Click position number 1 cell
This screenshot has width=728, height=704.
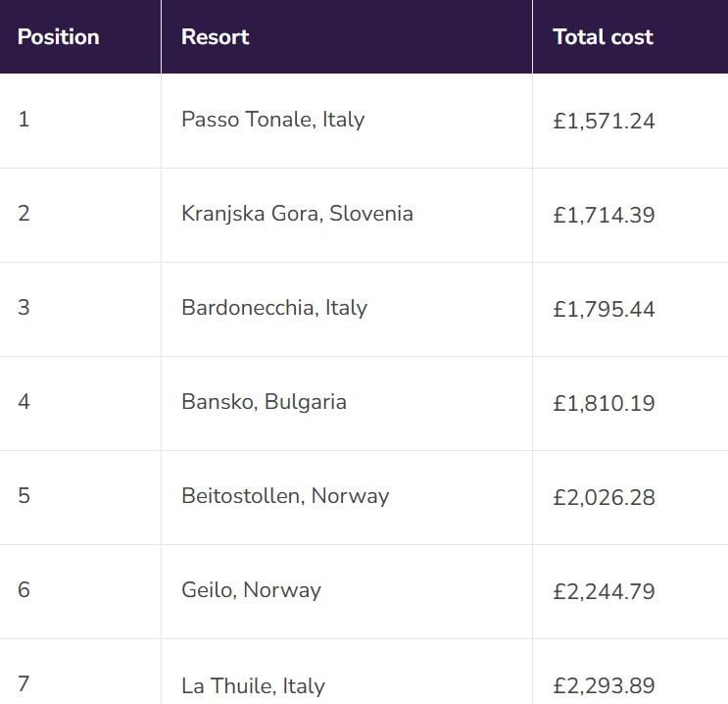pos(80,121)
